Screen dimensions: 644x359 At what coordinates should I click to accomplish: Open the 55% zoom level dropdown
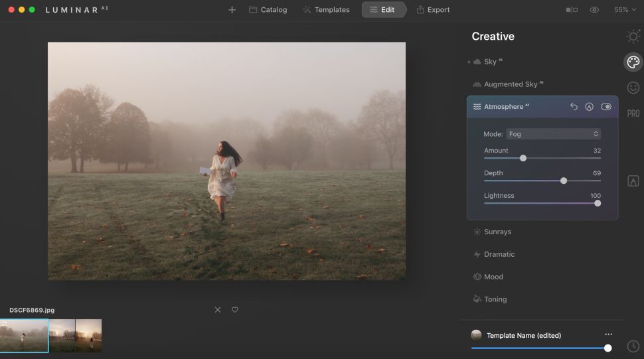coord(625,10)
